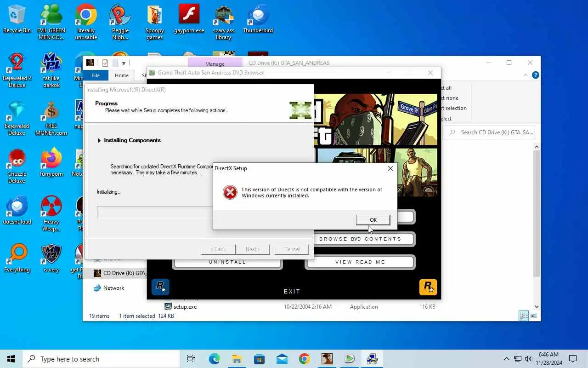Open the Manage tab in File Explorer
588x368 pixels.
[215, 63]
